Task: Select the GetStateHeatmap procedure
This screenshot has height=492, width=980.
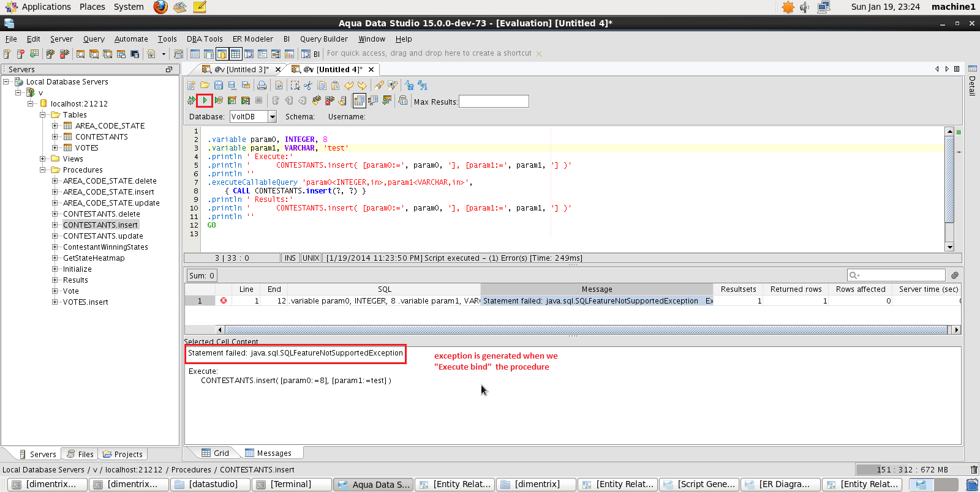Action: tap(94, 258)
